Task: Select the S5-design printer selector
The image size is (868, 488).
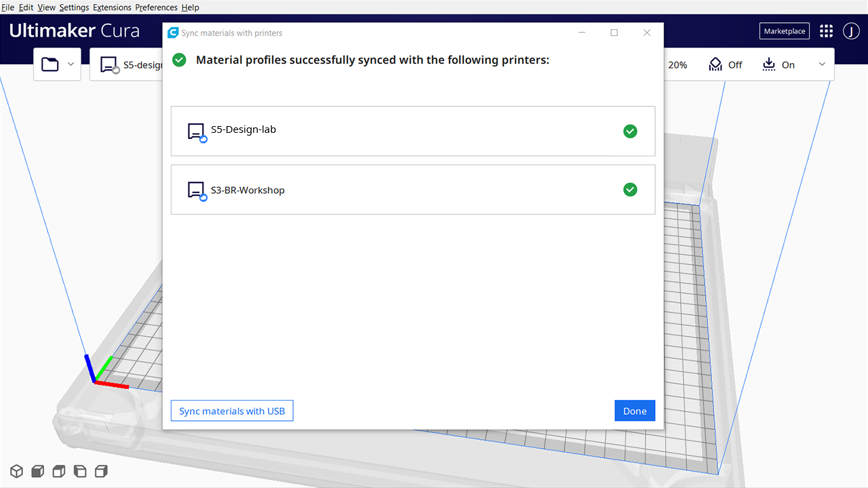Action: coord(126,65)
